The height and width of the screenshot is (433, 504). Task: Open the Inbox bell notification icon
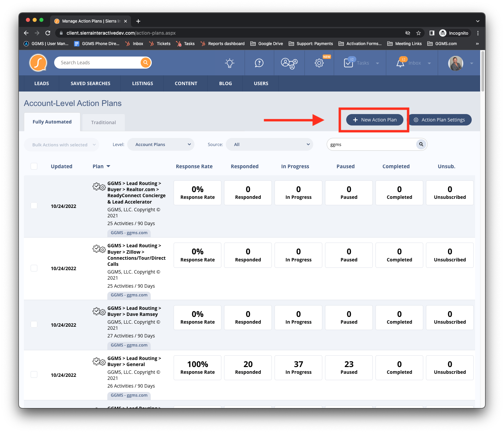[x=400, y=63]
